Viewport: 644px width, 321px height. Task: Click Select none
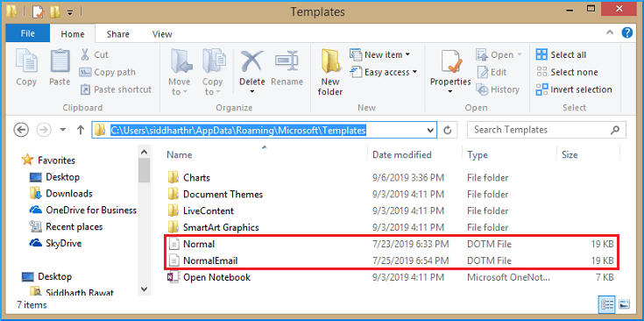567,72
